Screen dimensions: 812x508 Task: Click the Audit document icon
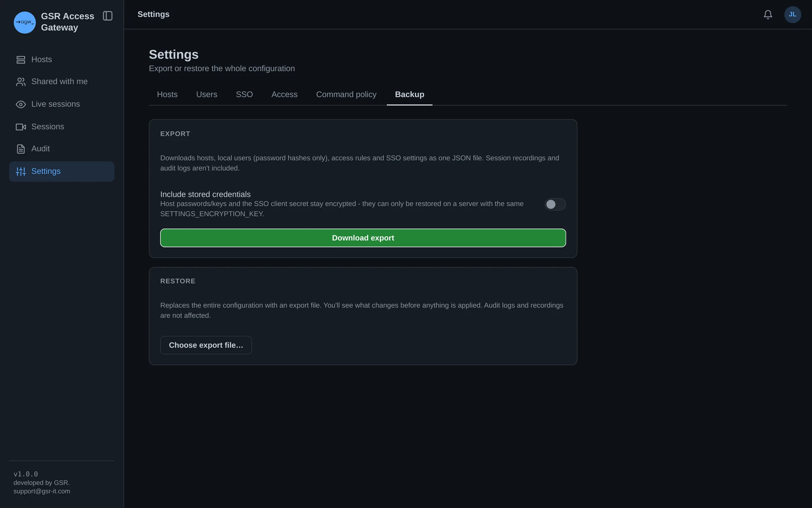21,149
